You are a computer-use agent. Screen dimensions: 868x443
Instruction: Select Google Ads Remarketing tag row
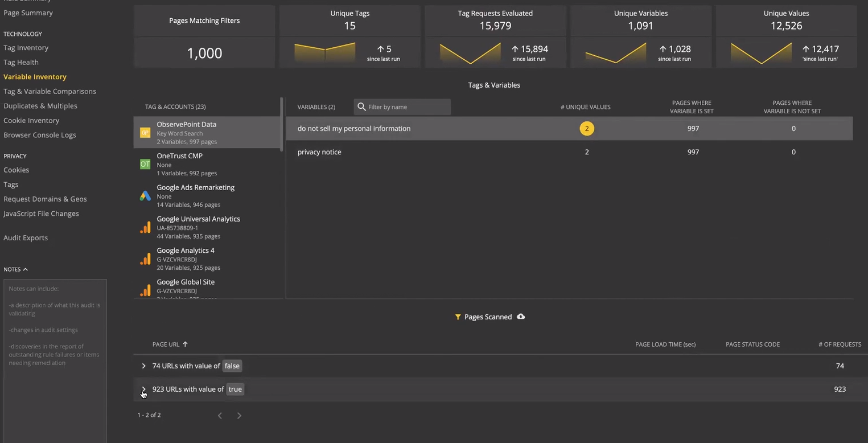(x=207, y=196)
